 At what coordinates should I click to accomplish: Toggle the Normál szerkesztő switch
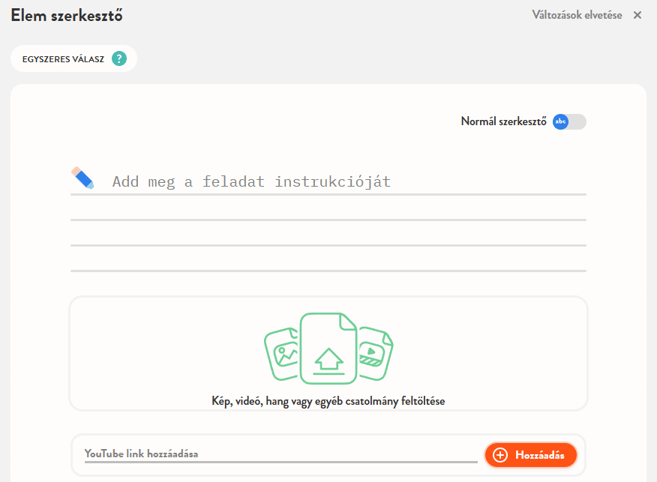569,122
